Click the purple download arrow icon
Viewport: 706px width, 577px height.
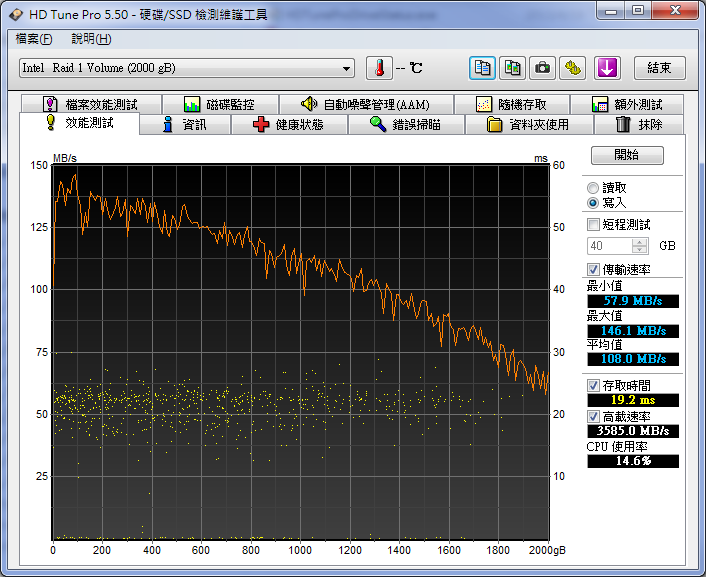[x=607, y=68]
